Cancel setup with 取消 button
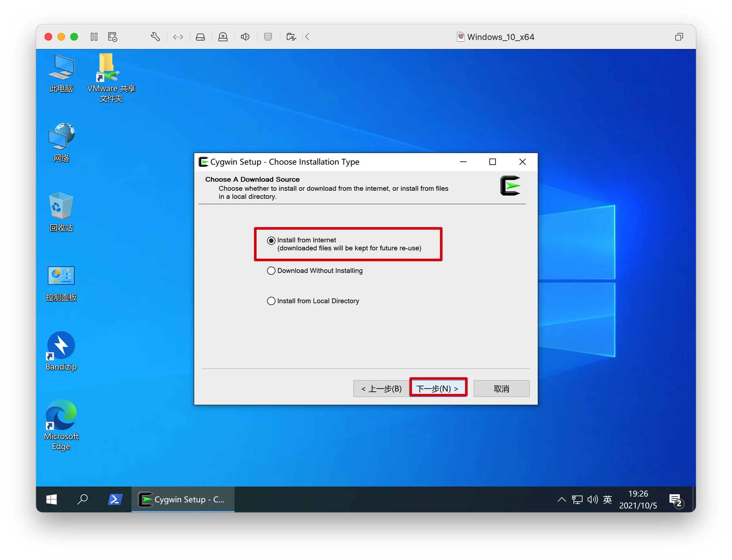This screenshot has width=732, height=560. click(x=501, y=389)
